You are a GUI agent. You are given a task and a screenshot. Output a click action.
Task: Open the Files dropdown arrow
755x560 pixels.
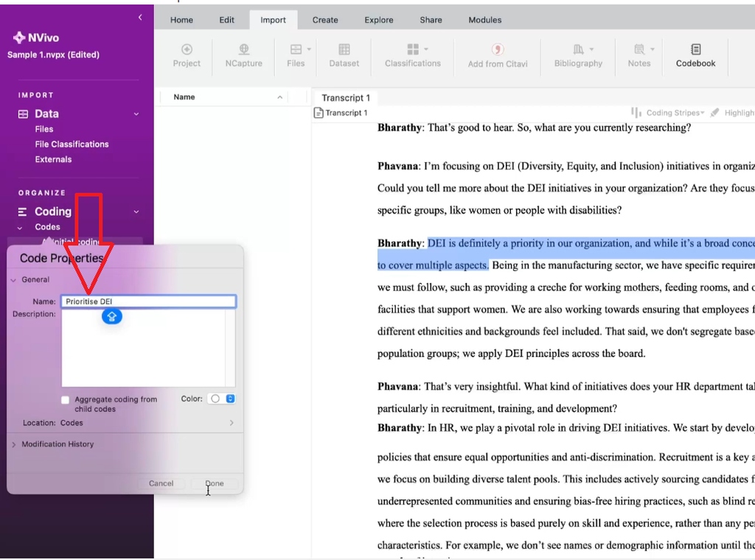tap(309, 49)
